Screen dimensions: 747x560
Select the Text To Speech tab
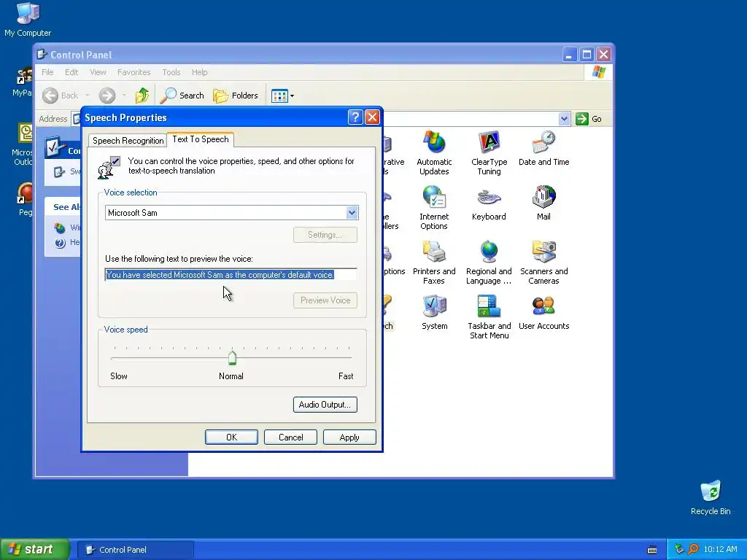coord(201,139)
